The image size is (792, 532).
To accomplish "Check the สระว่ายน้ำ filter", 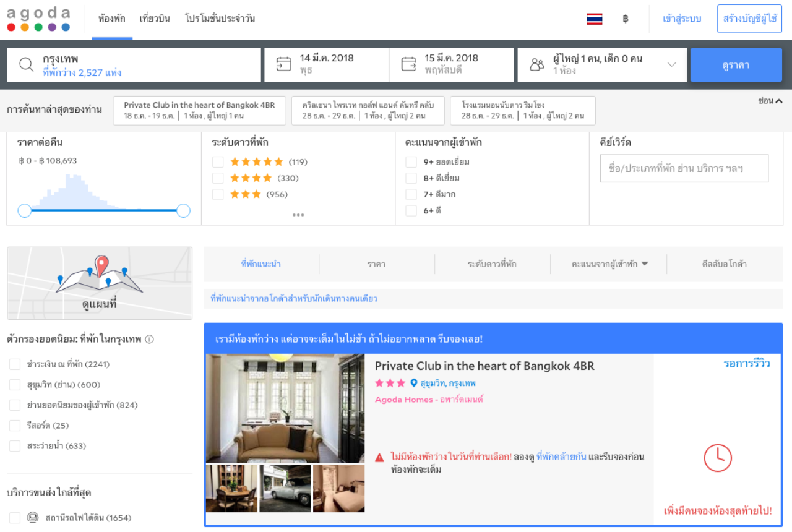I will (x=15, y=446).
